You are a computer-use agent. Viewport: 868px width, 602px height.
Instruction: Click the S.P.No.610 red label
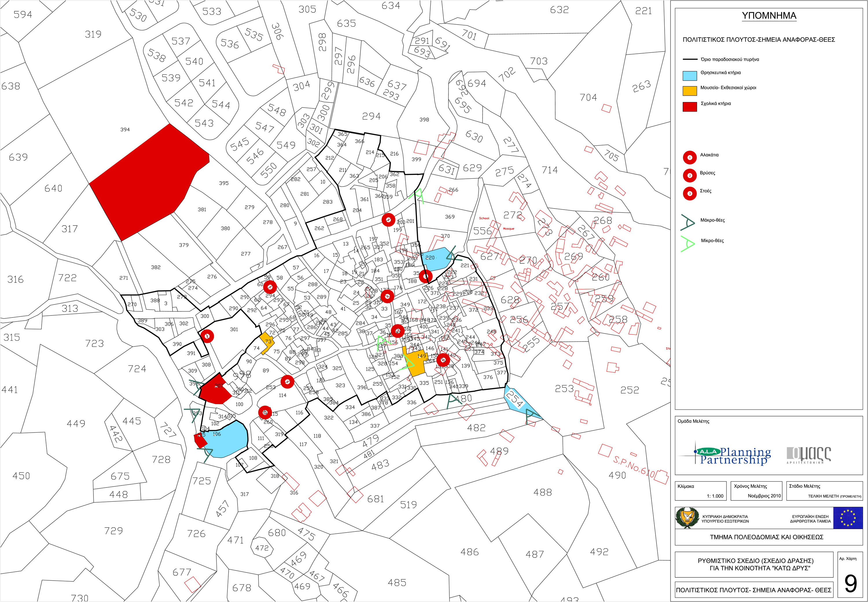tap(634, 466)
